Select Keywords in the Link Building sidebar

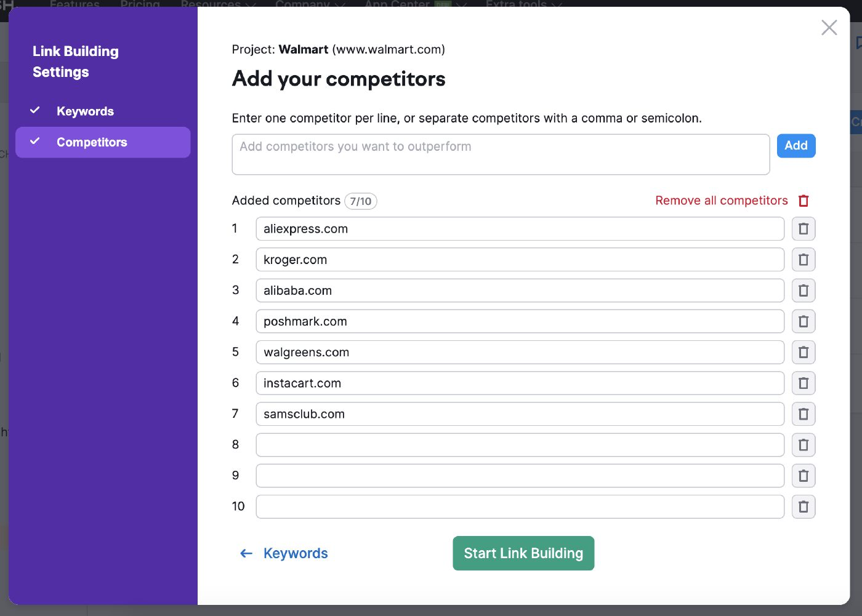[85, 111]
